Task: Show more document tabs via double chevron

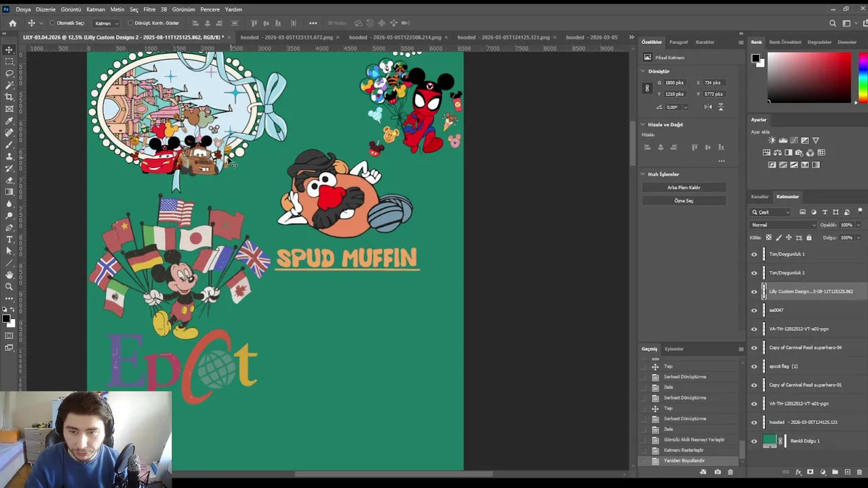Action: (631, 37)
